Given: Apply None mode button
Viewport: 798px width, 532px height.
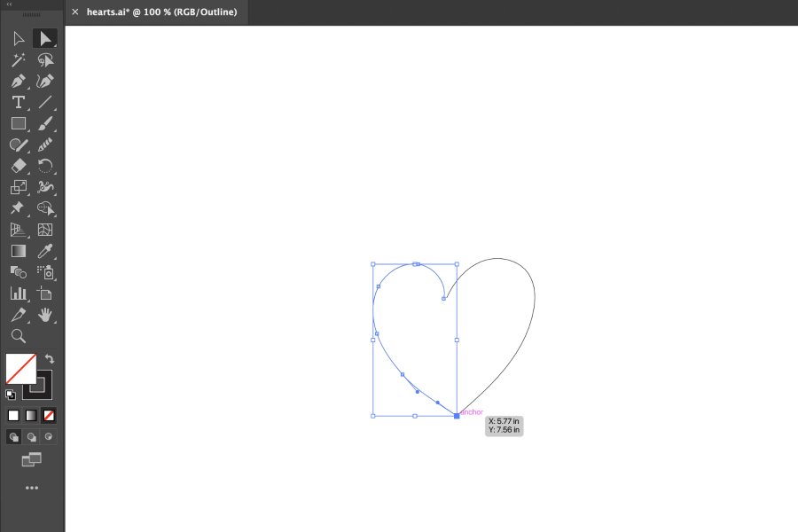Looking at the screenshot, I should click(49, 416).
